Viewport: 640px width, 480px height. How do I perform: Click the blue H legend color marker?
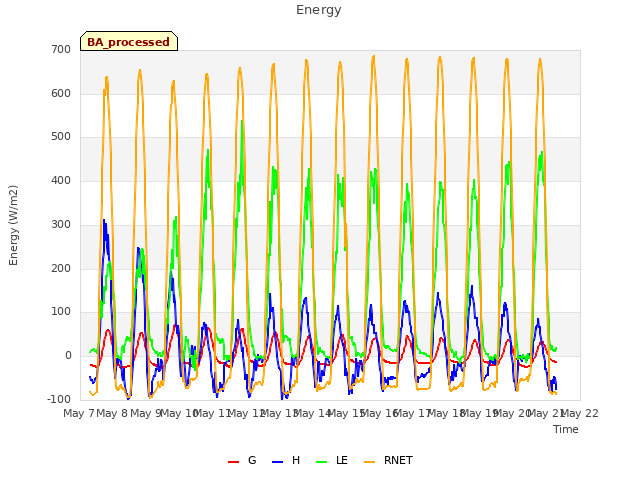[278, 462]
